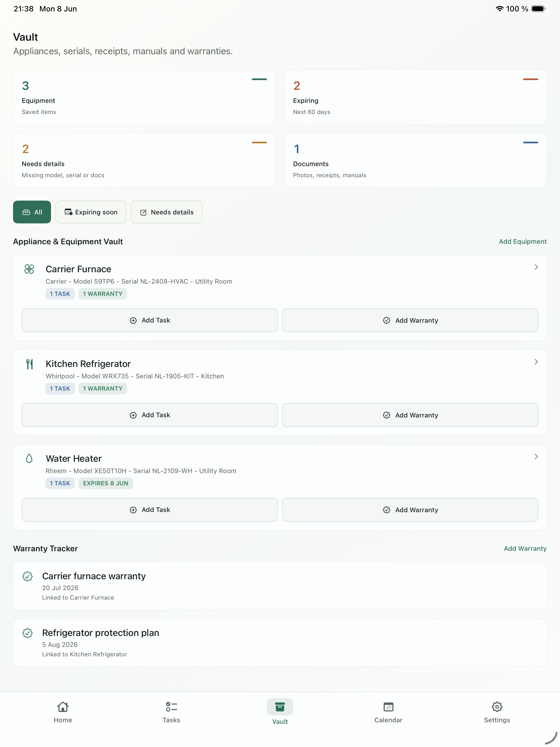Add Task for Kitchen Refrigerator
560x747 pixels.
point(149,415)
